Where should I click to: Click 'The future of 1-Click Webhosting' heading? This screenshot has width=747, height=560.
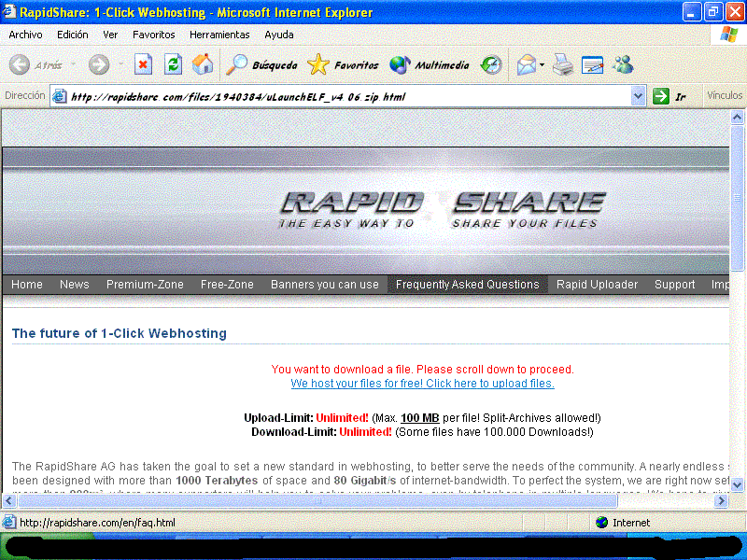tap(120, 333)
